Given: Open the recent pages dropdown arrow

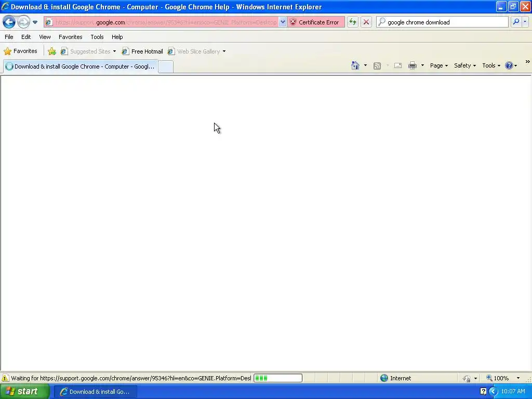Looking at the screenshot, I should coord(35,22).
